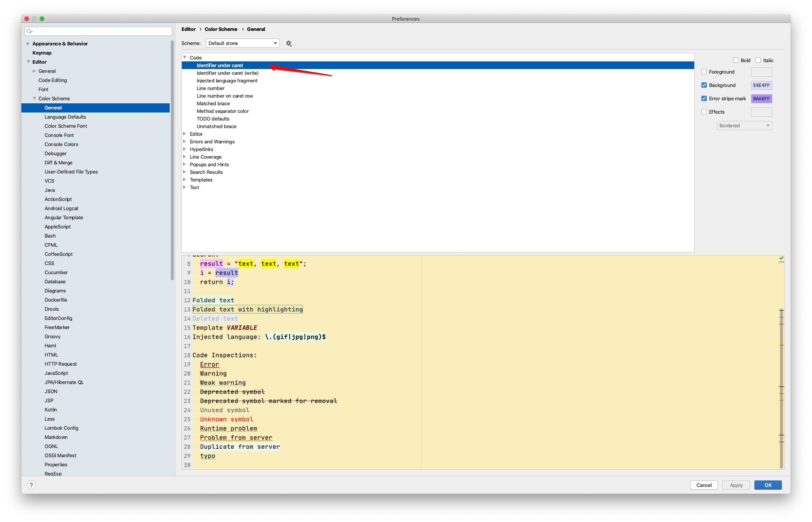The image size is (812, 522).
Task: Click the help question mark button
Action: [31, 485]
